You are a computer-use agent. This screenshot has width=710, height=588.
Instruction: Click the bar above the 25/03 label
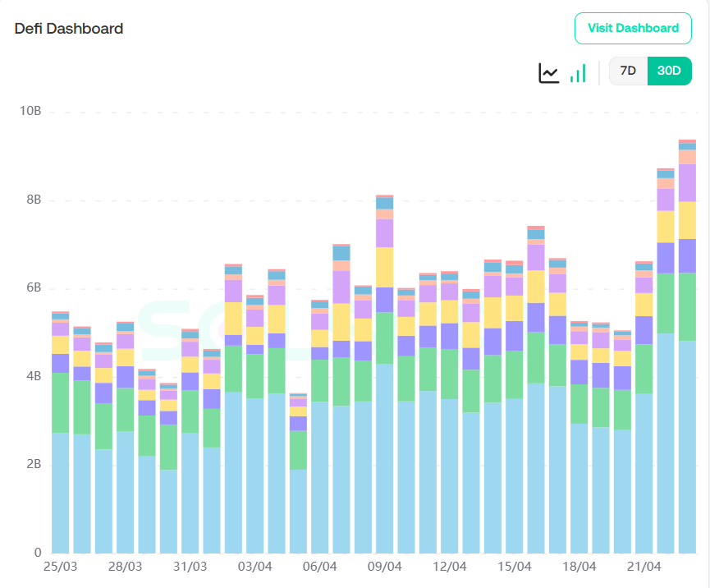coord(60,452)
